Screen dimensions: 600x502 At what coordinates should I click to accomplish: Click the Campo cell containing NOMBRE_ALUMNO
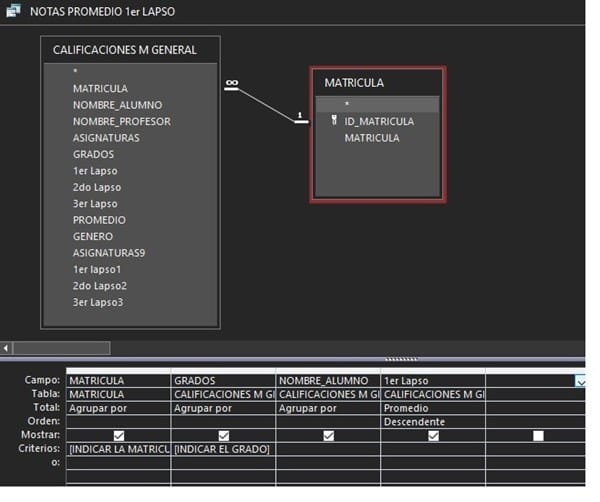coord(328,381)
